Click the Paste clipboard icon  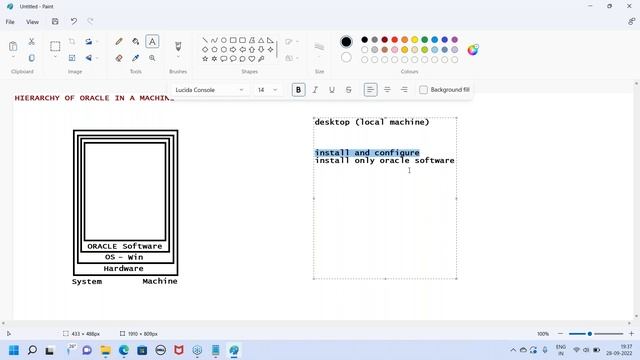13,46
